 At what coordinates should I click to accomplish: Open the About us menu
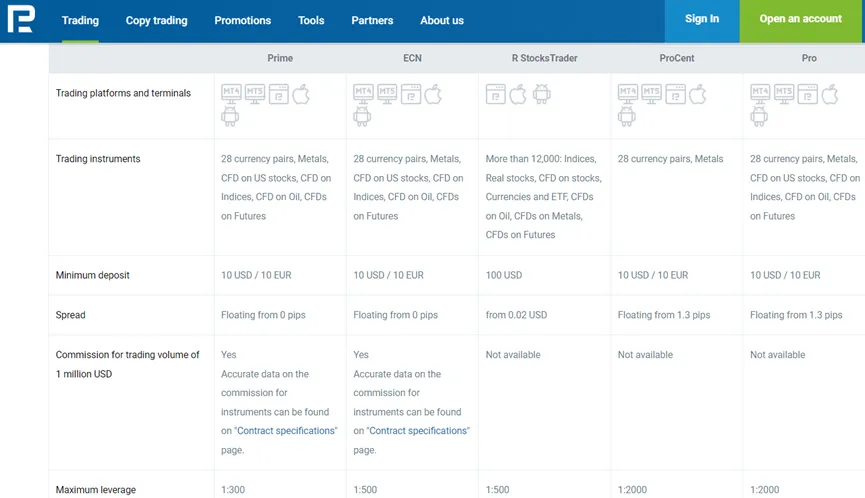(x=442, y=20)
